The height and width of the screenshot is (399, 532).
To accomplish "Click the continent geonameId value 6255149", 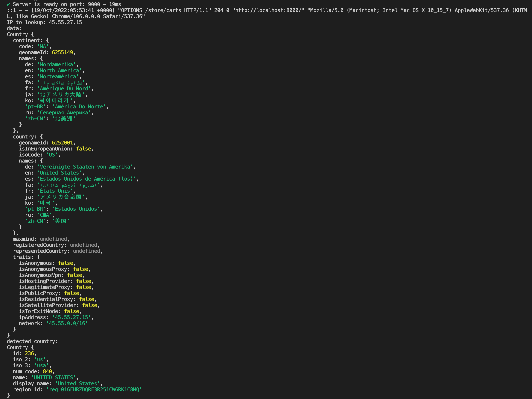I will tap(62, 52).
